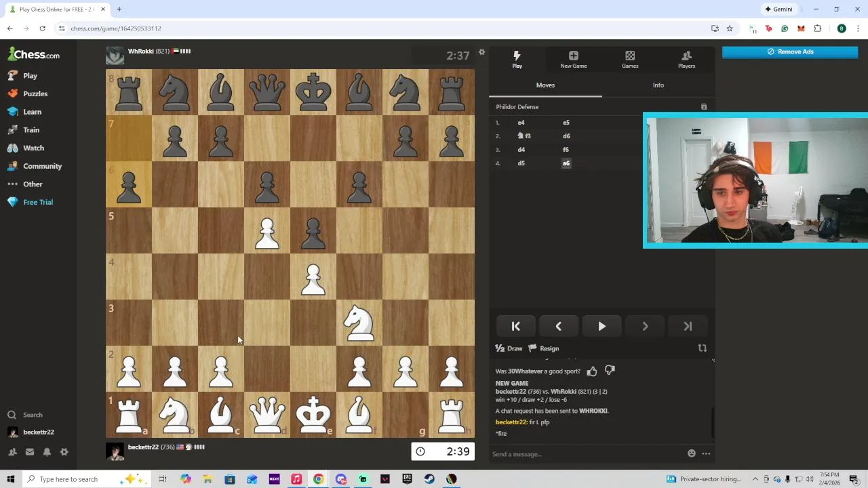Open the friends icon in sidebar footer

pyautogui.click(x=12, y=452)
